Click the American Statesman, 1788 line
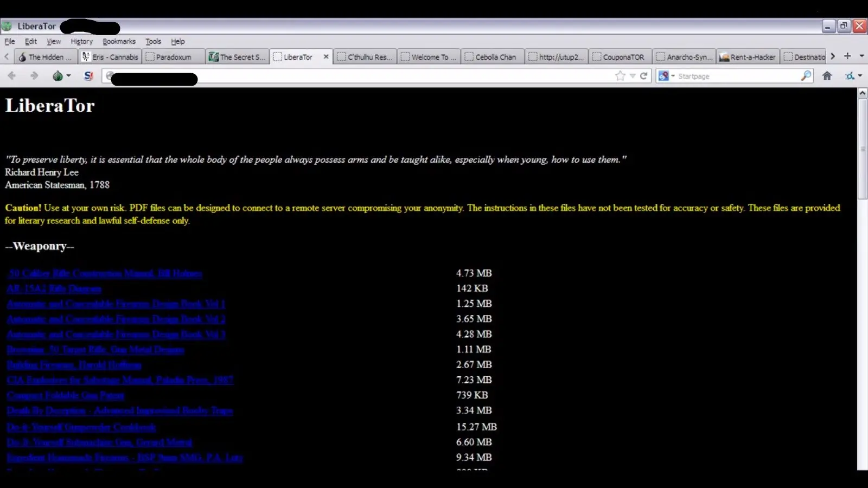The image size is (868, 488). (57, 185)
